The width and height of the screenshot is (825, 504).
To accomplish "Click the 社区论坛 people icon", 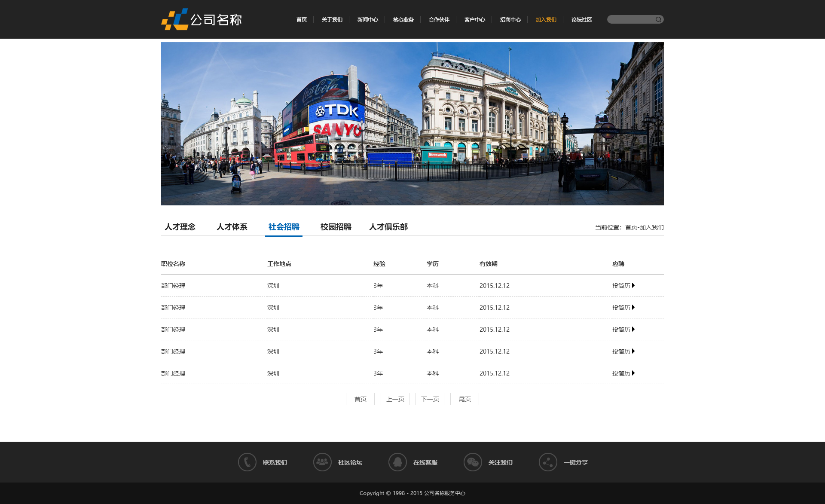I will pyautogui.click(x=322, y=462).
